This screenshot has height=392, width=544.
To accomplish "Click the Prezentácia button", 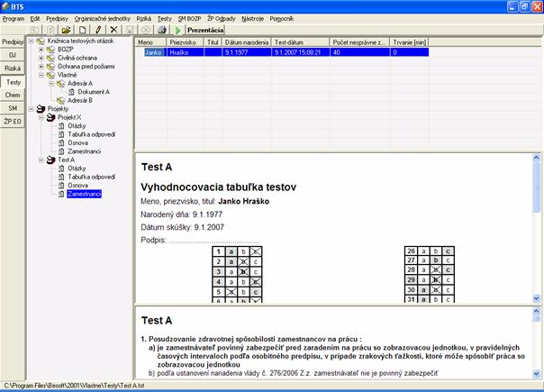I will click(x=205, y=31).
